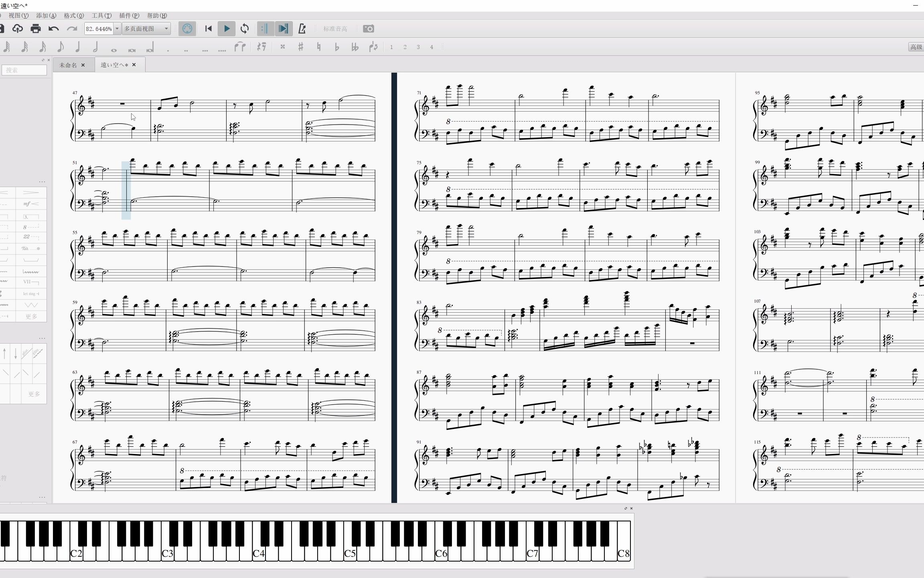Rewind playback to start
The image size is (924, 578).
click(x=208, y=28)
